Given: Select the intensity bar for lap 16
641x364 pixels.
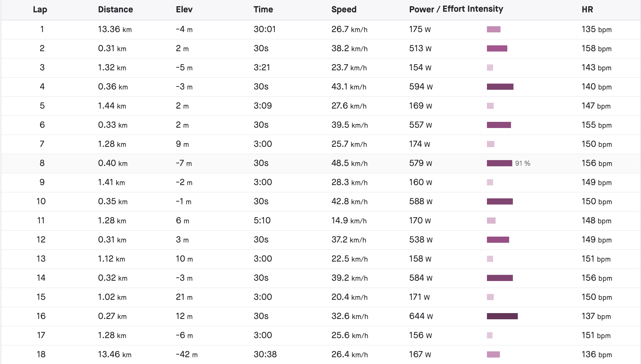Looking at the screenshot, I should click(502, 316).
